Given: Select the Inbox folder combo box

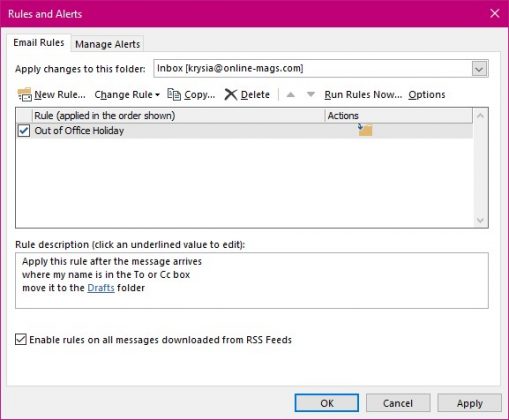Looking at the screenshot, I should pos(321,69).
